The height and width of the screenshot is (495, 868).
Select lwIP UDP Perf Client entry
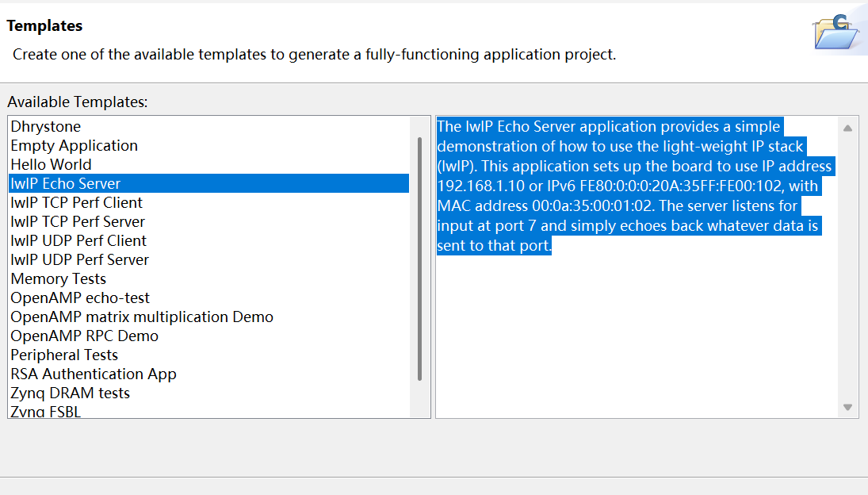coord(209,240)
